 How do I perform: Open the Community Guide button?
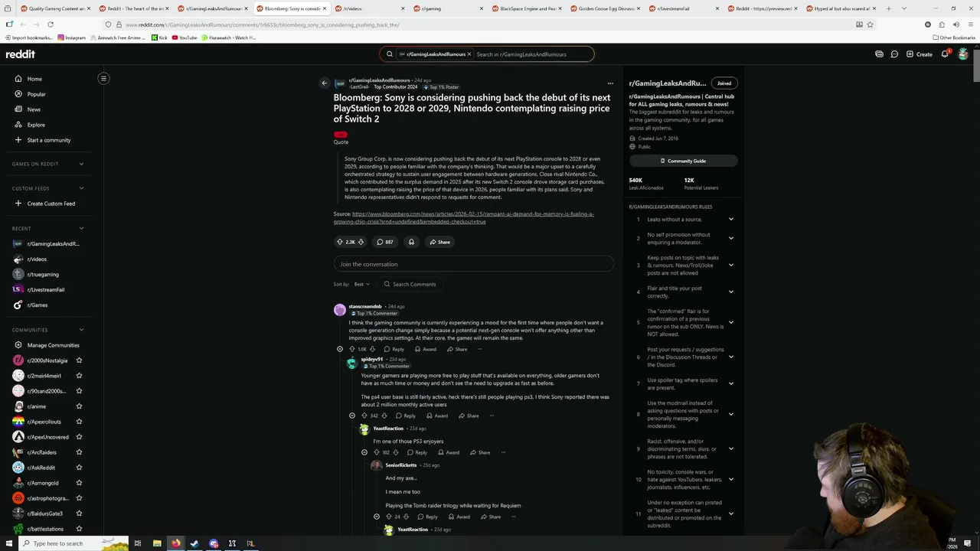pos(683,161)
